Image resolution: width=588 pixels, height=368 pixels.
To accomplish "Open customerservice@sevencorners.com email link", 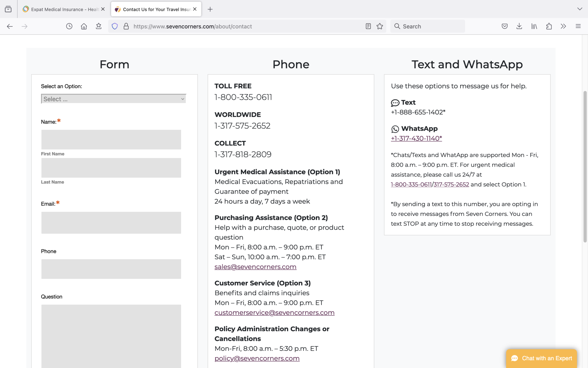I will [x=274, y=313].
